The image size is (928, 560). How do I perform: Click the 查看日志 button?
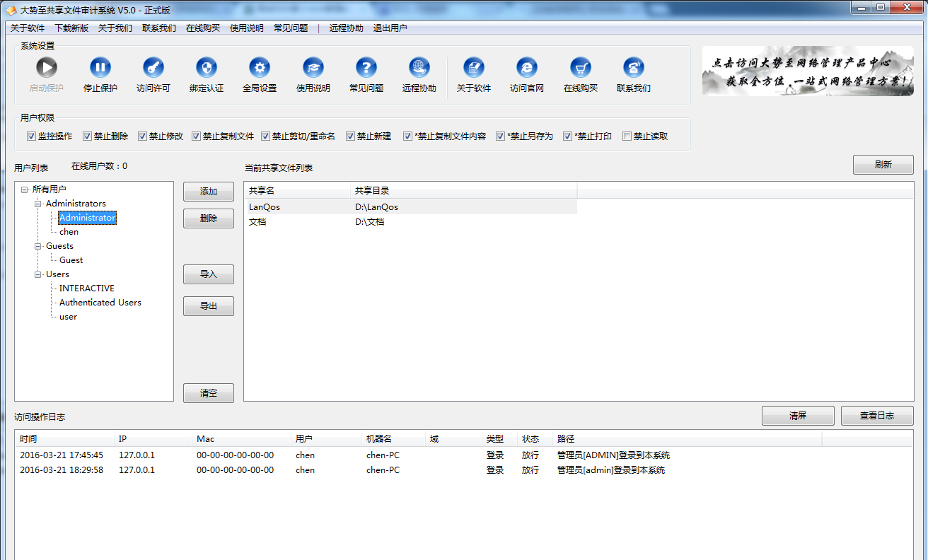(877, 416)
